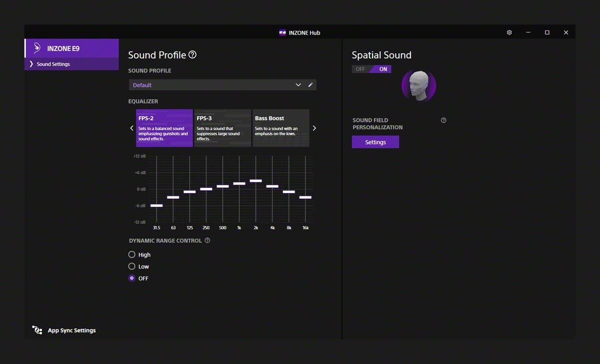The image size is (600, 364).
Task: Select High dynamic range control
Action: (x=132, y=254)
